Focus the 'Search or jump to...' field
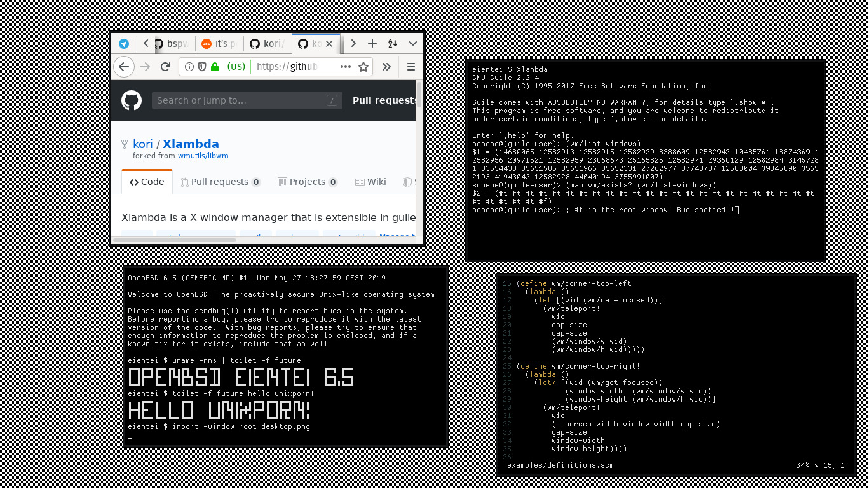Viewport: 868px width, 488px height. coord(247,100)
